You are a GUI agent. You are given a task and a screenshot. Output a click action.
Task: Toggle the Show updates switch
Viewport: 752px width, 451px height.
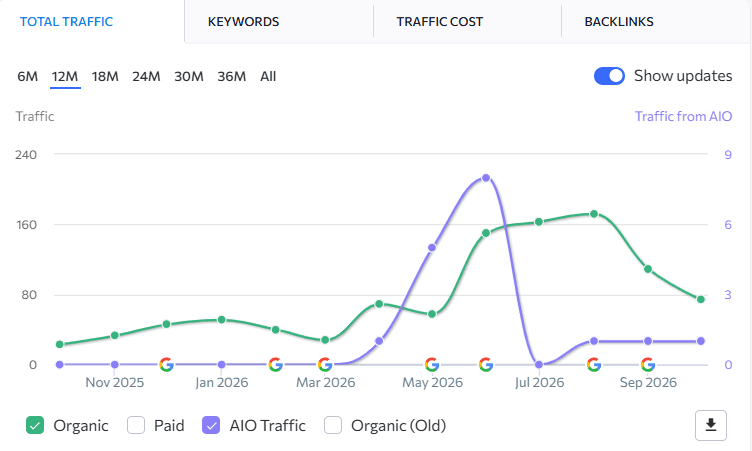(609, 76)
